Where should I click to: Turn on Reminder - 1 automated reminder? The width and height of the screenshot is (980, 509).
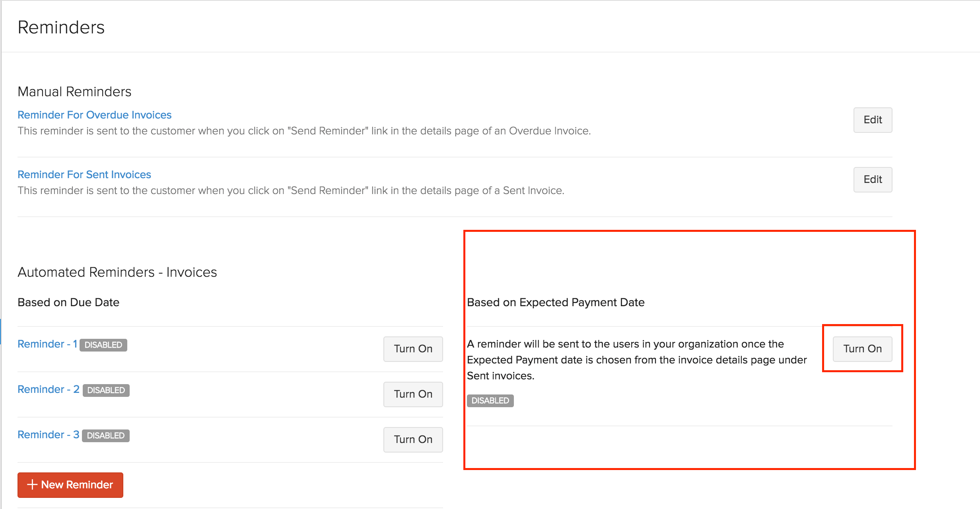(x=414, y=349)
